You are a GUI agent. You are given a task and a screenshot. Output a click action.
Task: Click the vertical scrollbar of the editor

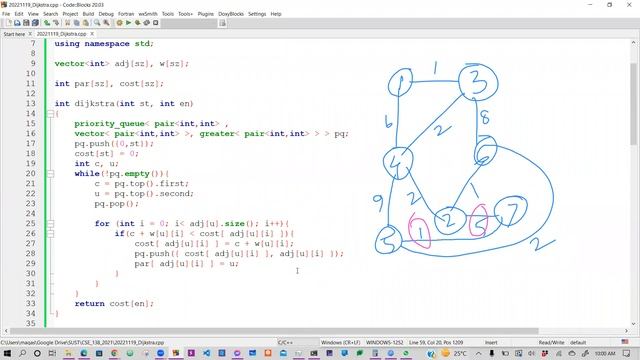tap(633, 104)
